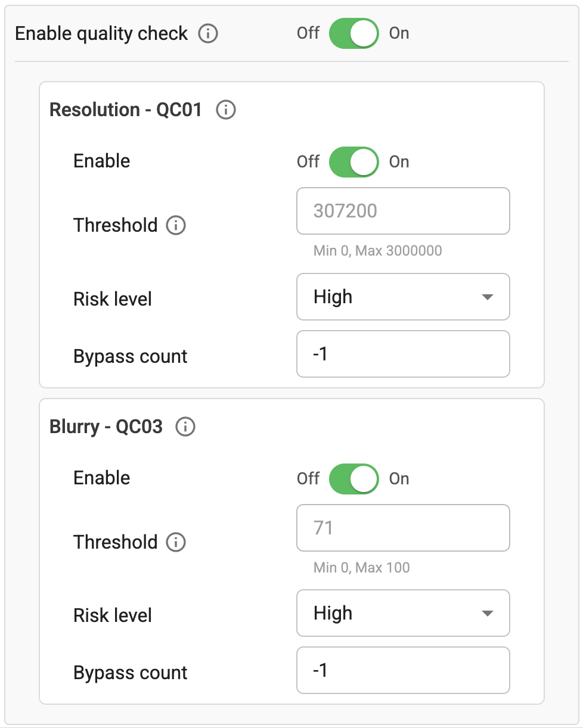Click the Off label of quality check toggle

click(x=308, y=33)
